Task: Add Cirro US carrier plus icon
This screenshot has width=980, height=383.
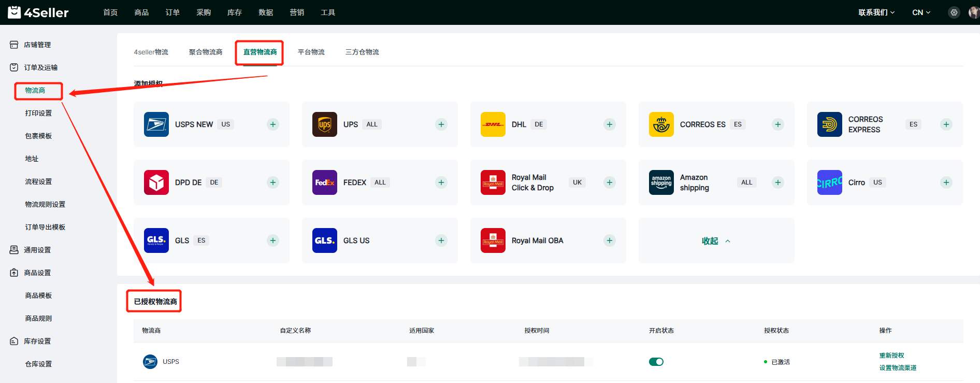Action: (x=946, y=182)
